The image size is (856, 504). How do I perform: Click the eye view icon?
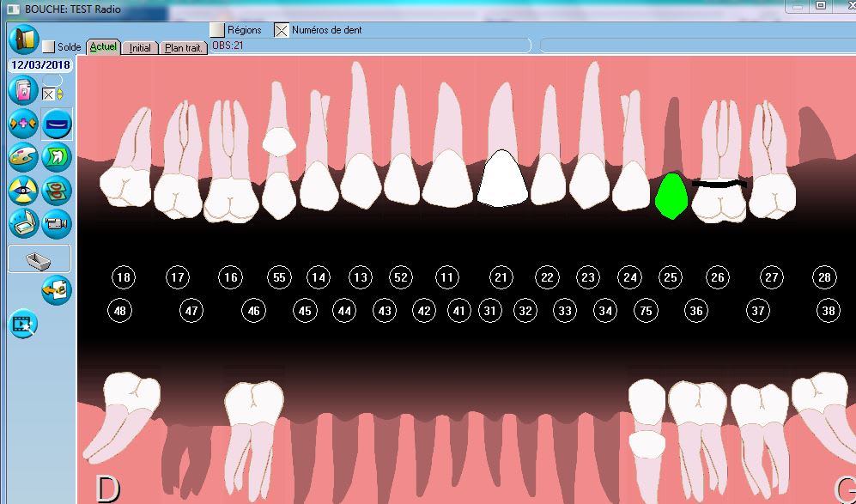(23, 190)
